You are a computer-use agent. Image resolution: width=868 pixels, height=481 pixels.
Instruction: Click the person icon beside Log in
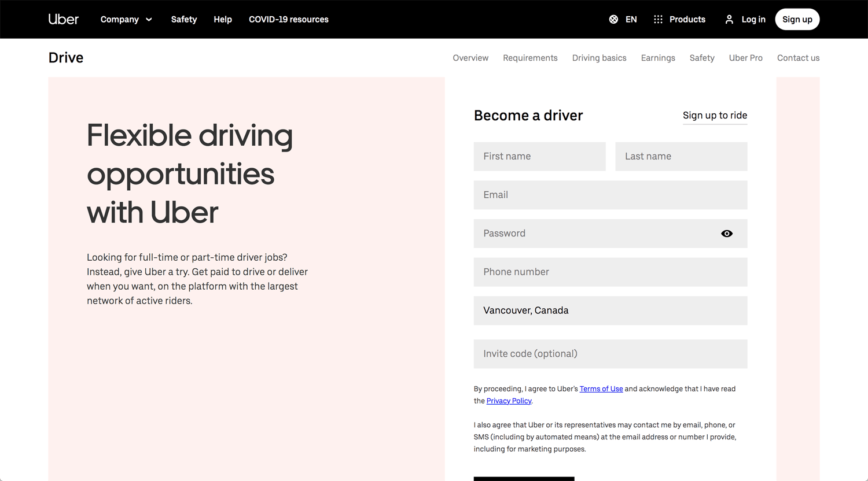[729, 19]
